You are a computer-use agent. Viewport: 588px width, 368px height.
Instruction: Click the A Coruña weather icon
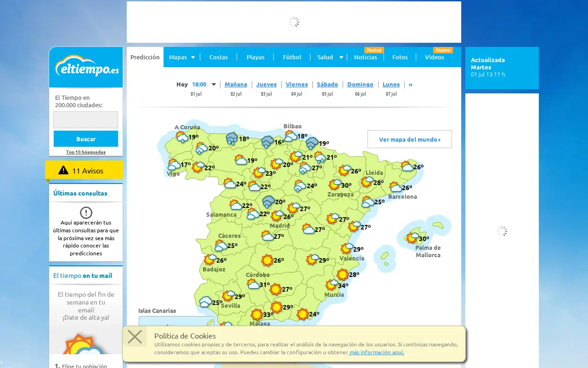coord(182,137)
